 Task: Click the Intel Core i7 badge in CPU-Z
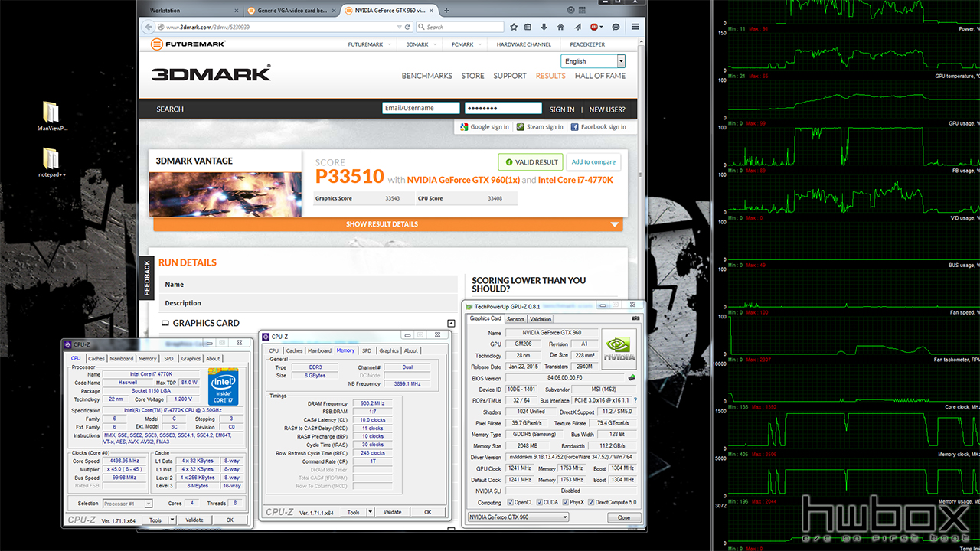click(224, 386)
